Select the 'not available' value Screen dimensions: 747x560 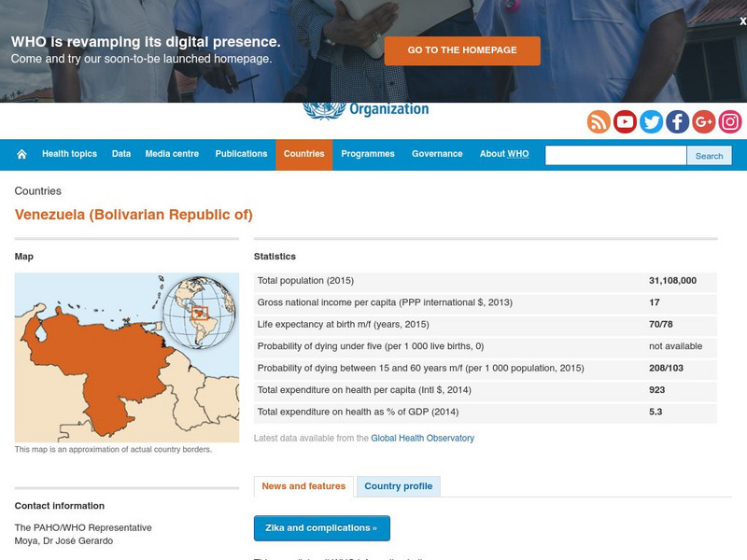[x=675, y=346]
